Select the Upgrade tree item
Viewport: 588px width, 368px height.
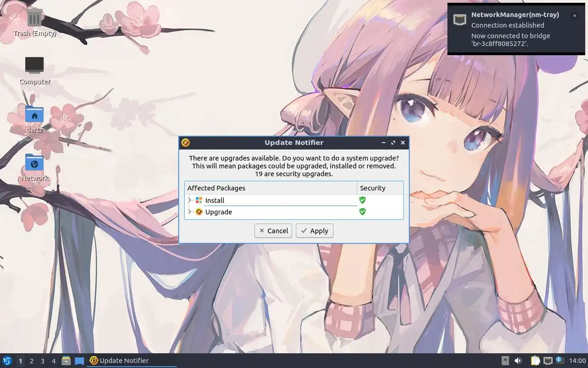219,212
